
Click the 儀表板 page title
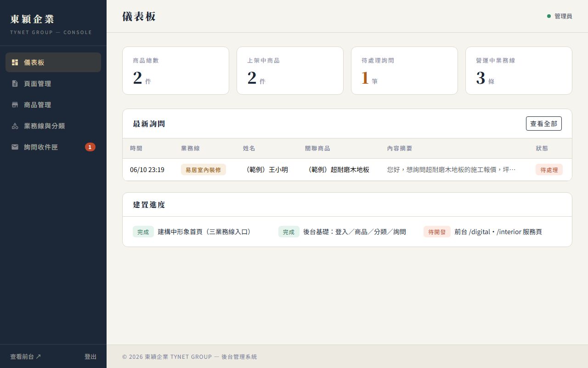(x=139, y=17)
